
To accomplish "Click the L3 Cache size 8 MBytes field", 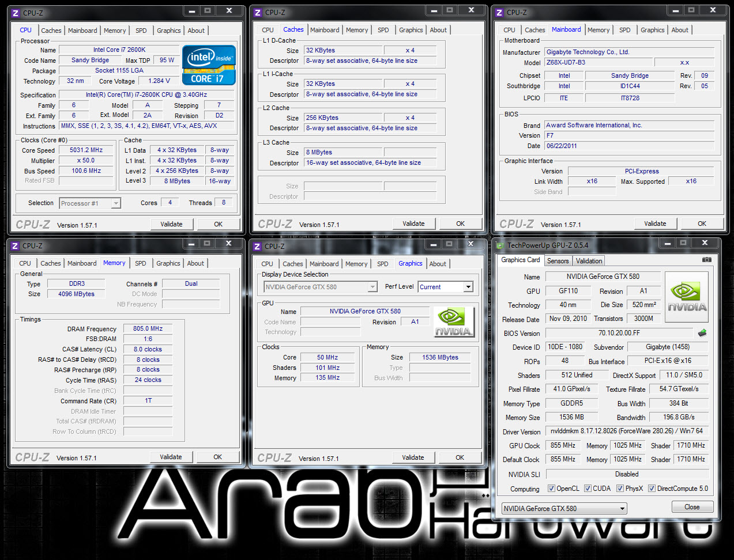I will click(342, 152).
